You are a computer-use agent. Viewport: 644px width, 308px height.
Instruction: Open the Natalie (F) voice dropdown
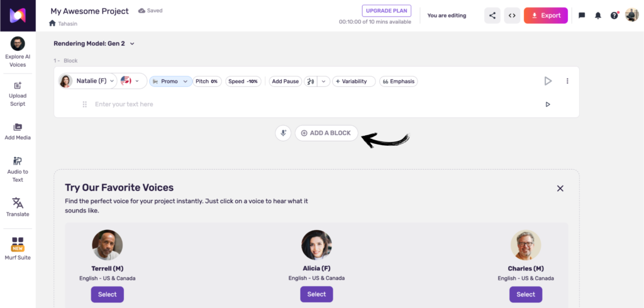click(x=87, y=81)
